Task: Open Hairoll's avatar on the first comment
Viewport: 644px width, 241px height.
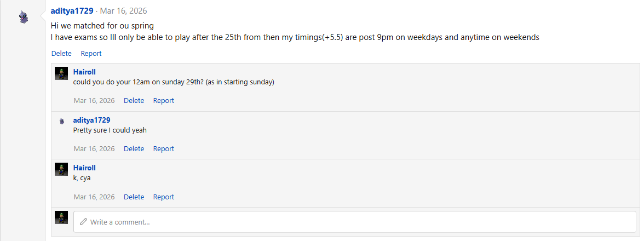Action: click(x=61, y=73)
